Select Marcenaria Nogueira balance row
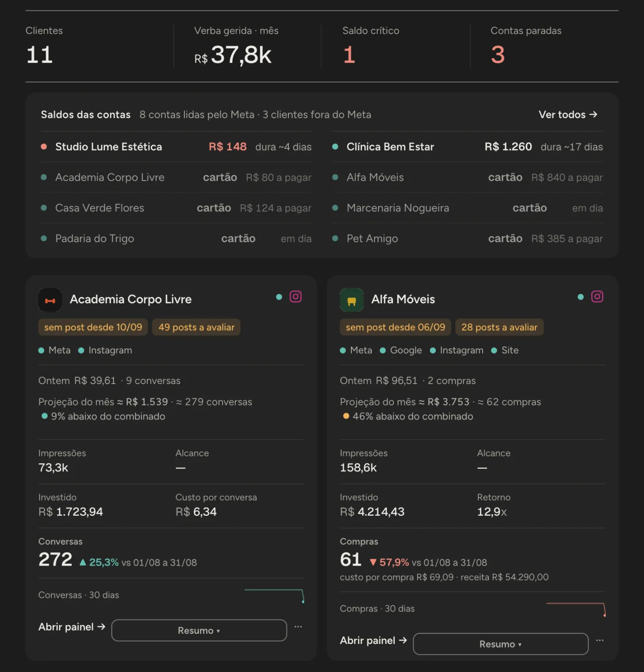 (468, 208)
